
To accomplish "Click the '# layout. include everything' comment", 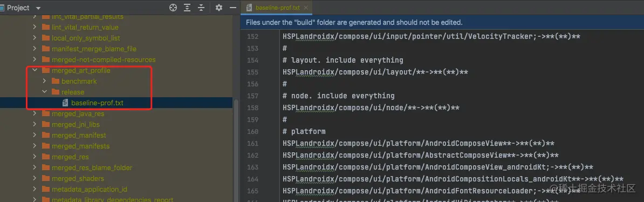I will coord(343,60).
